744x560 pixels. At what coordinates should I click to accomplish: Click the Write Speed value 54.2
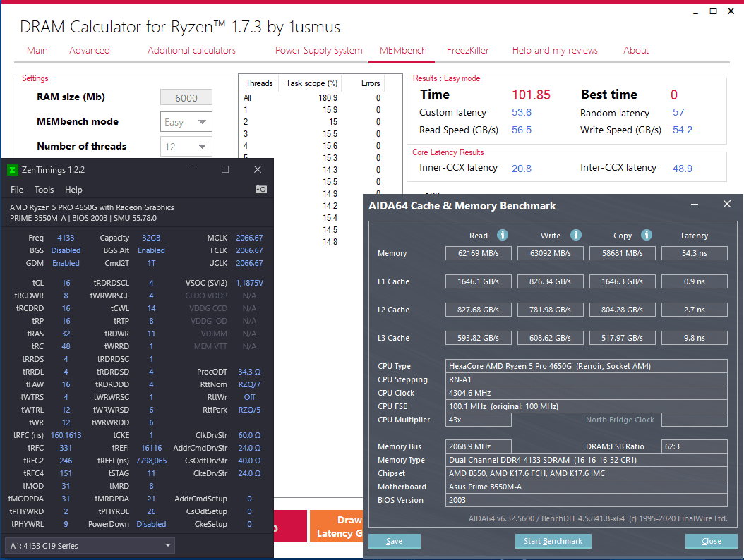coord(683,130)
